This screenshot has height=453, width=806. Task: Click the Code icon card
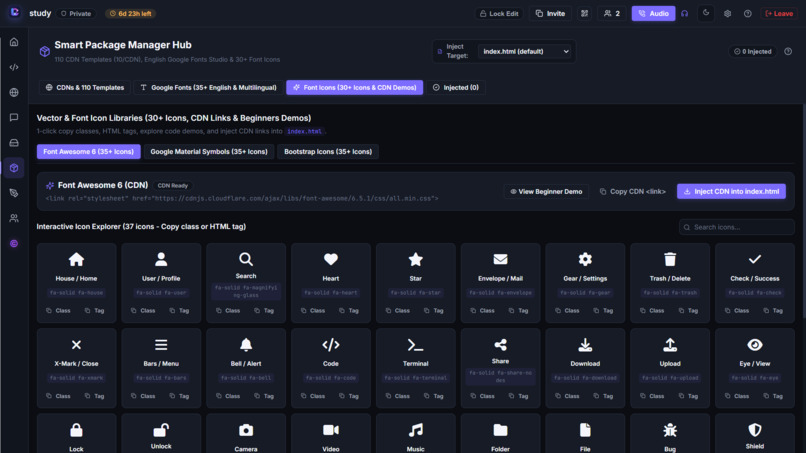coord(331,368)
